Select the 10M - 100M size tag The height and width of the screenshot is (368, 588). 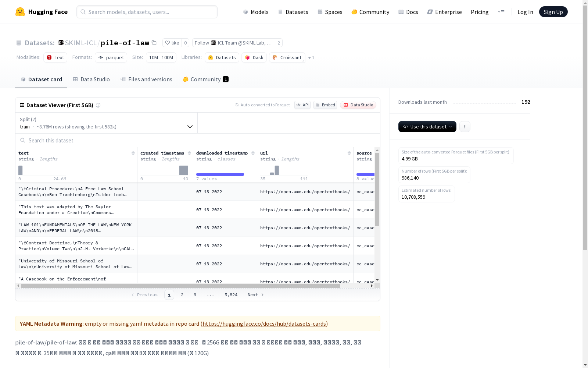(161, 57)
